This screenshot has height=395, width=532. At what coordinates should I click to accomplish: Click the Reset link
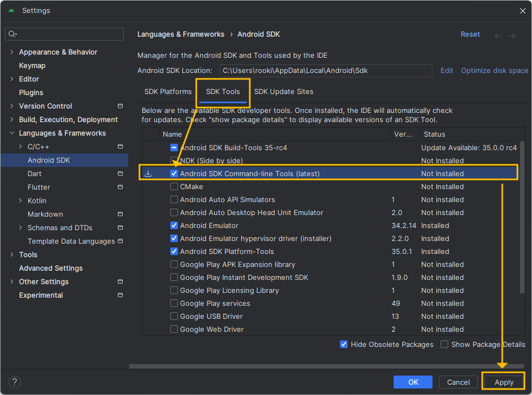(x=470, y=34)
